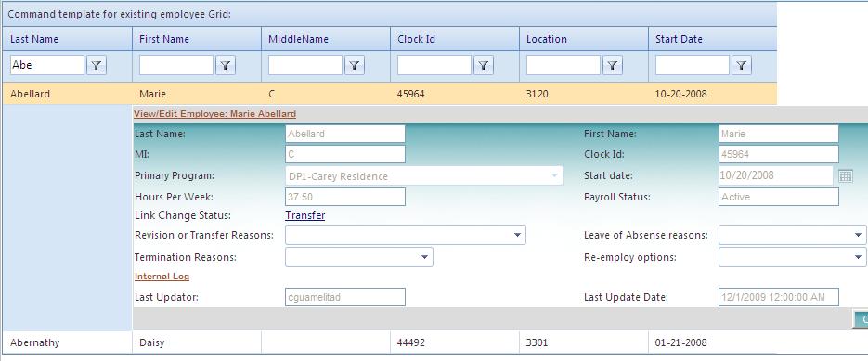Click the MI field showing C
Screen dimensions: 868x361
pos(345,154)
